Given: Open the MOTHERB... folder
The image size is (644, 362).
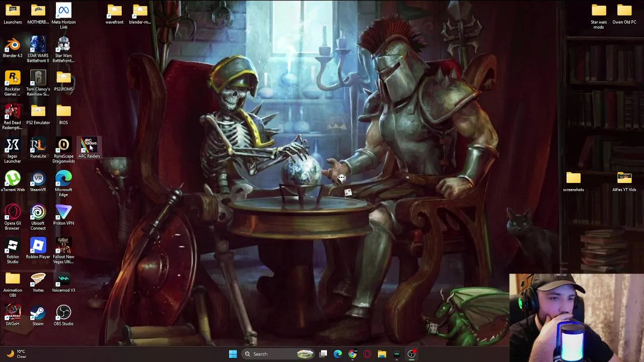Looking at the screenshot, I should (x=38, y=14).
